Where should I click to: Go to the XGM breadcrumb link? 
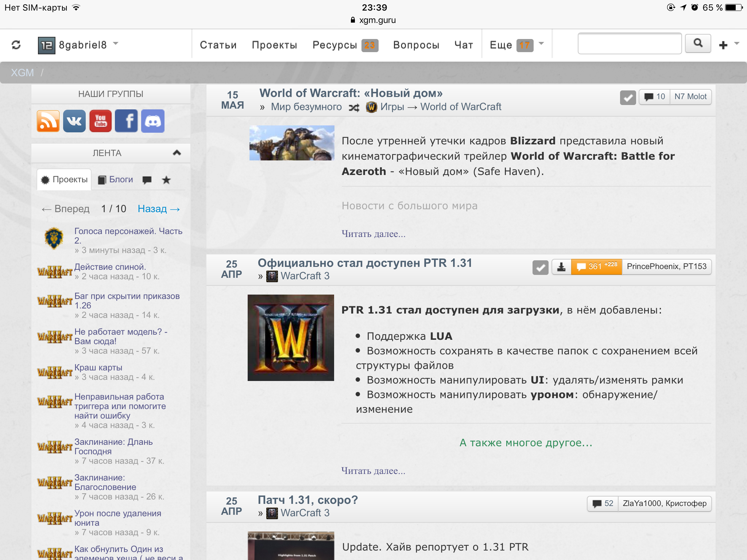pyautogui.click(x=22, y=73)
